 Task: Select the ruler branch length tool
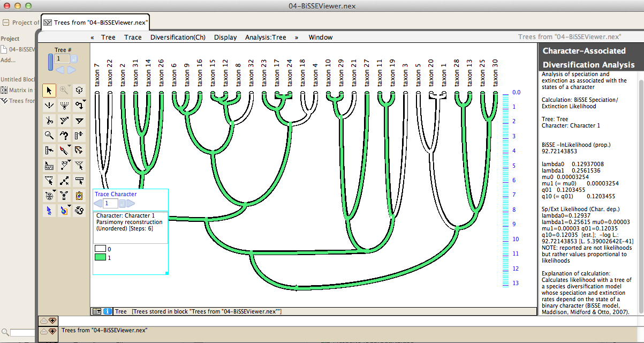49,151
